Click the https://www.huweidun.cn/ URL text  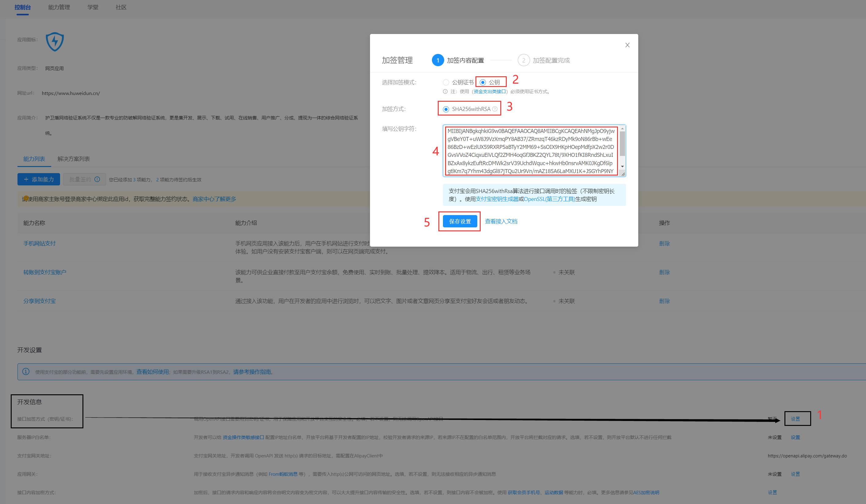[x=71, y=93]
